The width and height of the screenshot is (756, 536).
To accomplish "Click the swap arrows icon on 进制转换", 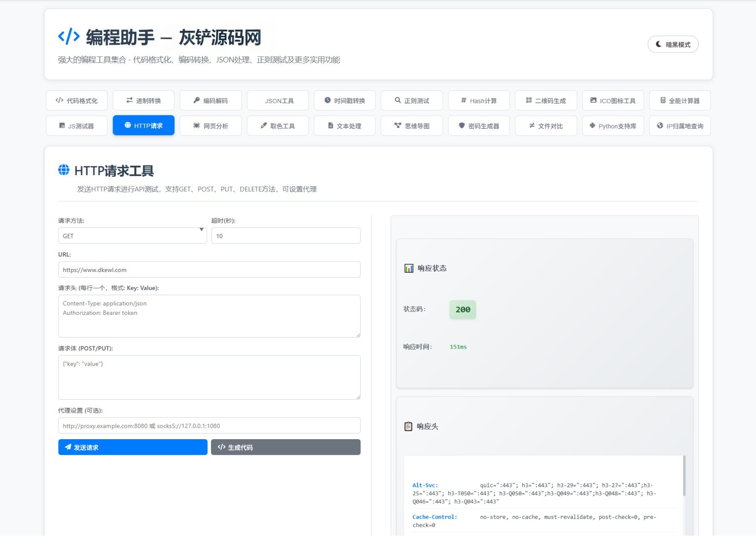I will (129, 100).
